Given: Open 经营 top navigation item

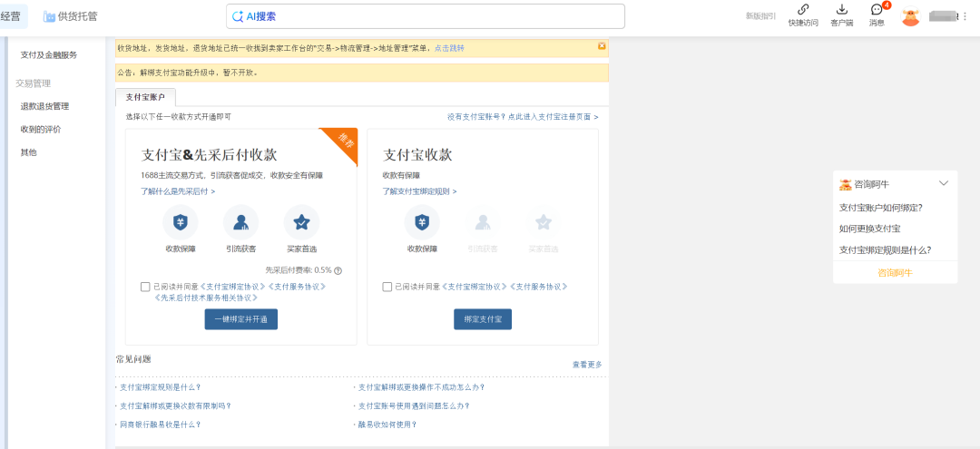Looking at the screenshot, I should click(x=11, y=16).
